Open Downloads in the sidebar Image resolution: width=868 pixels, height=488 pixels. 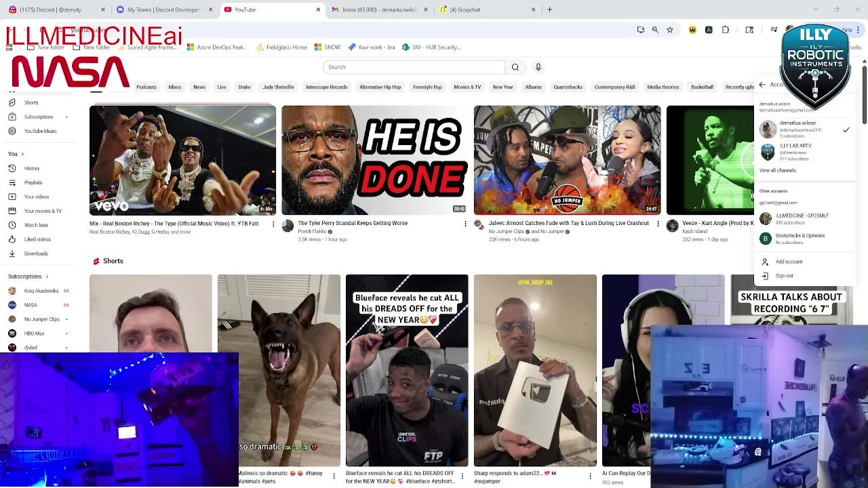coord(36,253)
